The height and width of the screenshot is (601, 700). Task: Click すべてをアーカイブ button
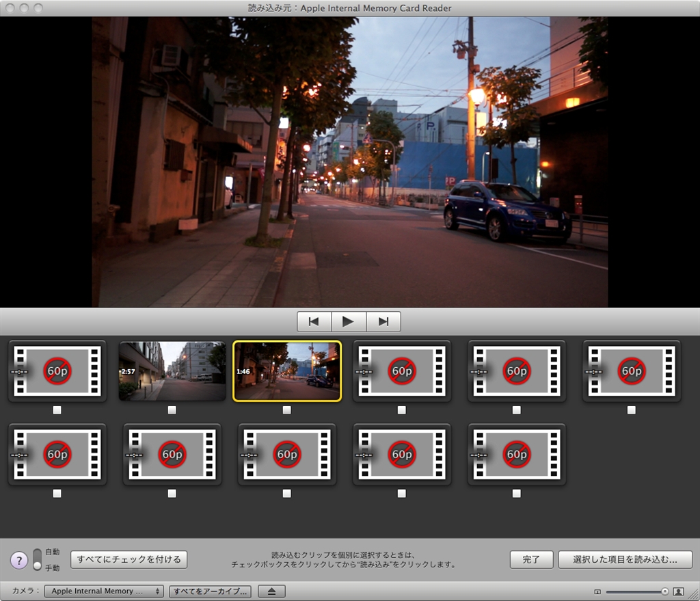click(x=211, y=591)
